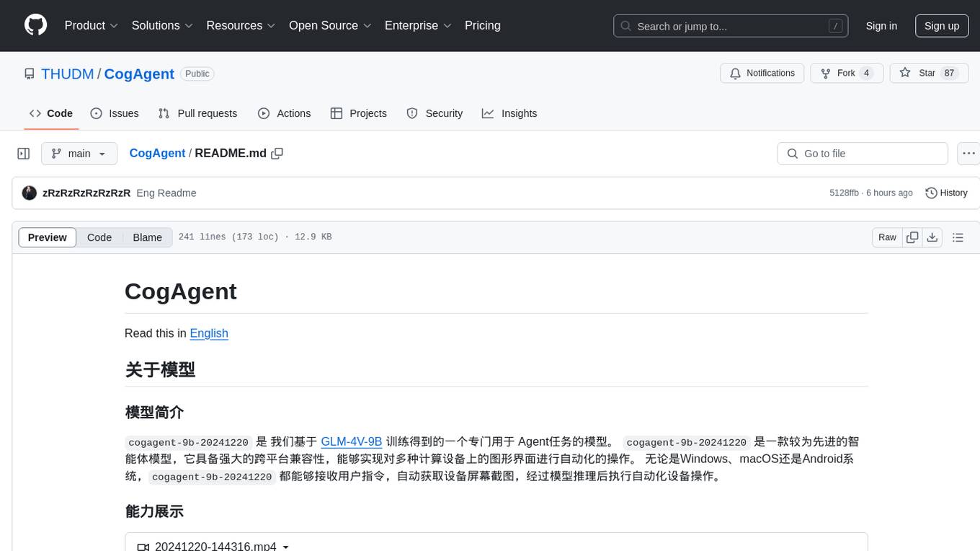Screen dimensions: 980x551
Task: Open the Raw file view
Action: 887,237
